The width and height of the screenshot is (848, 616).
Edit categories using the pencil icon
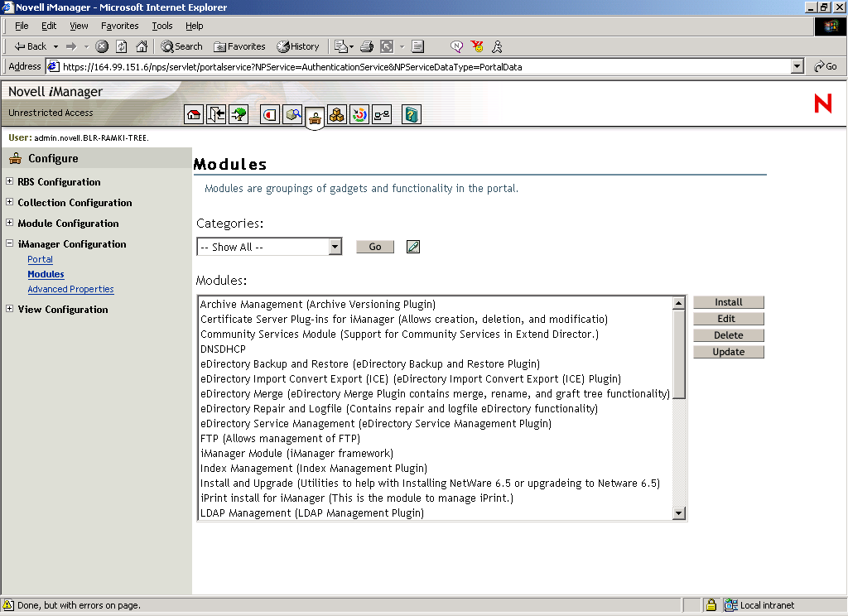tap(412, 246)
